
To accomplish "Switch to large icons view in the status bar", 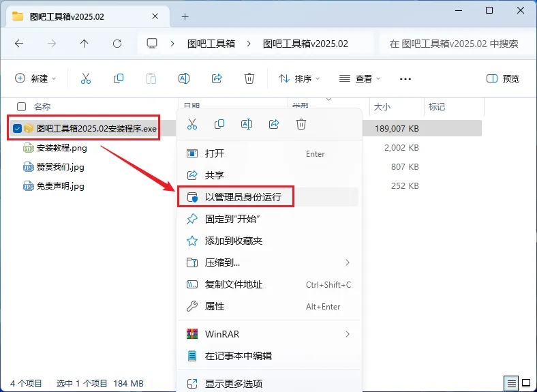I will (526, 383).
